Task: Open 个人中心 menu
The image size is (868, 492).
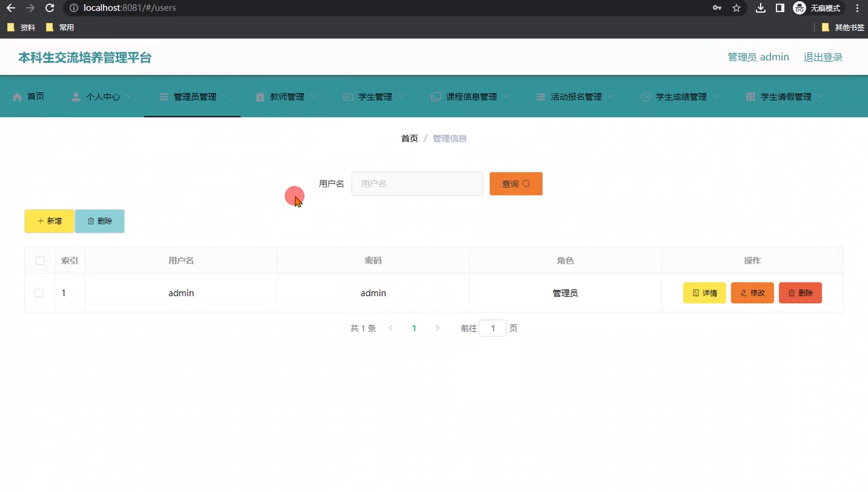Action: (x=102, y=96)
